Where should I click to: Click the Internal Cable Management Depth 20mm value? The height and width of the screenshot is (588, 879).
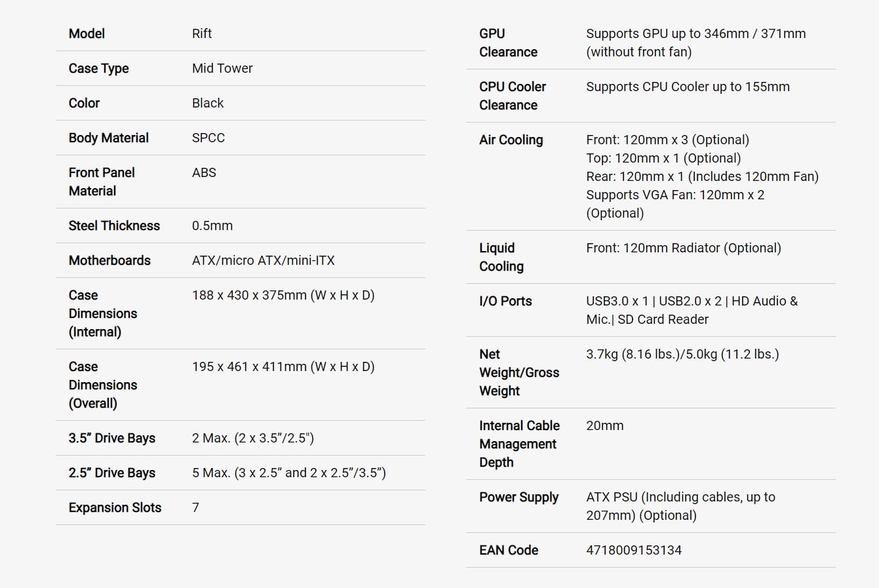tap(605, 425)
